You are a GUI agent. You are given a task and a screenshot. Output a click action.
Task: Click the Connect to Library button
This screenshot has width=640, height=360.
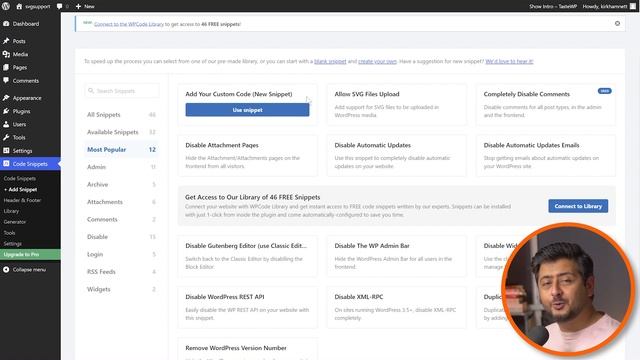[578, 206]
